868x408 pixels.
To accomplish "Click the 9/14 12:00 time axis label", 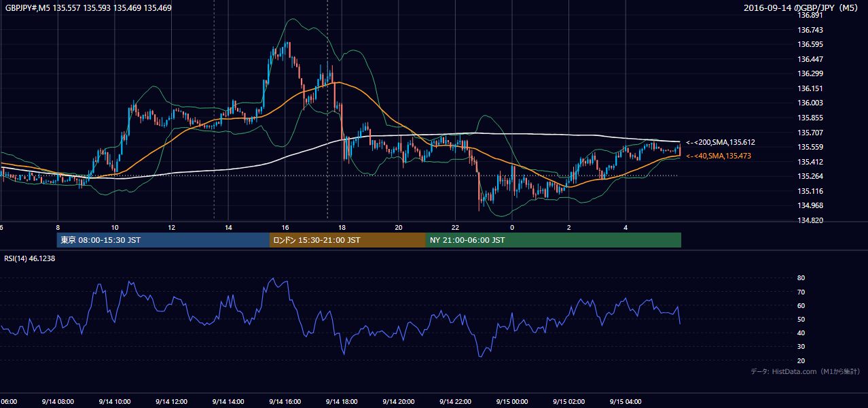I will point(171,402).
